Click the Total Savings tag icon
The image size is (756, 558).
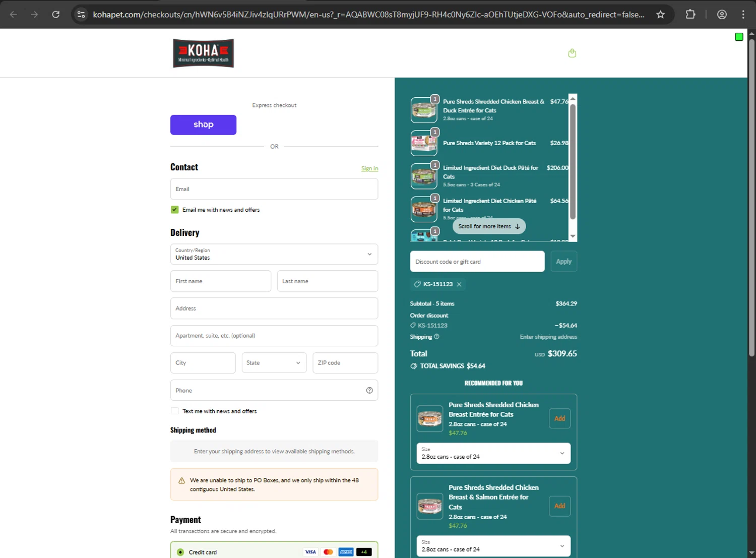pyautogui.click(x=414, y=366)
